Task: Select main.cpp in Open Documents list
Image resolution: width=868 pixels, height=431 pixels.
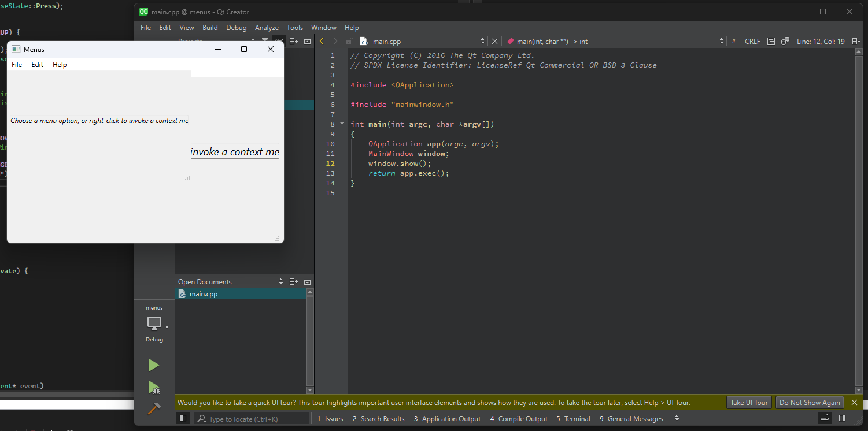Action: tap(240, 294)
